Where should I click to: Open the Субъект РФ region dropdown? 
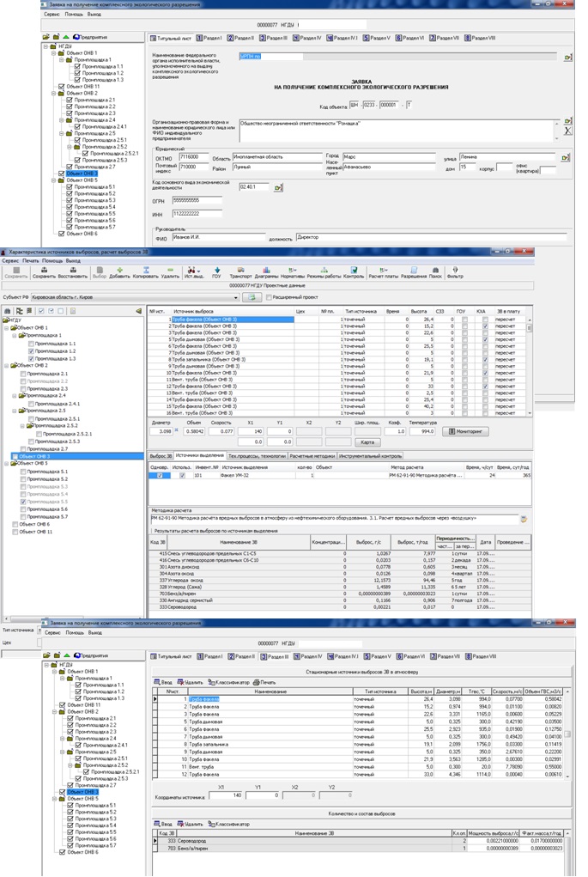pos(236,298)
